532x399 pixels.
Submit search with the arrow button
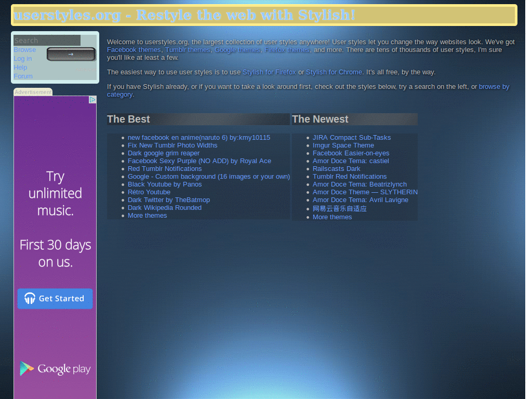point(71,54)
